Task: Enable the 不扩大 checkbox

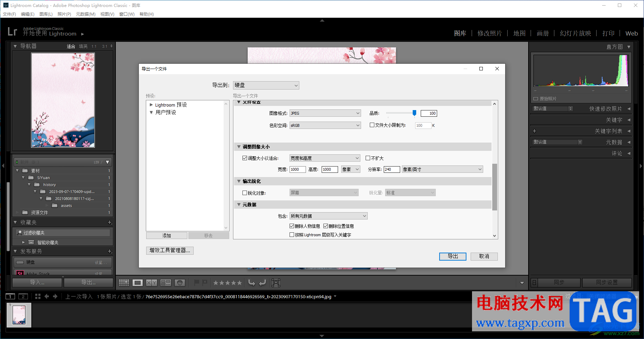Action: pyautogui.click(x=368, y=158)
